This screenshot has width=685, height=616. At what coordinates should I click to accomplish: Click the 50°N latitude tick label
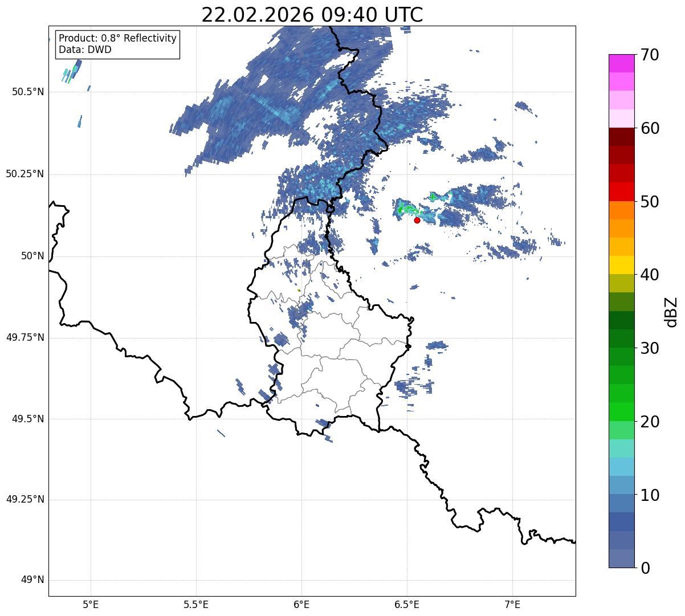(x=33, y=256)
